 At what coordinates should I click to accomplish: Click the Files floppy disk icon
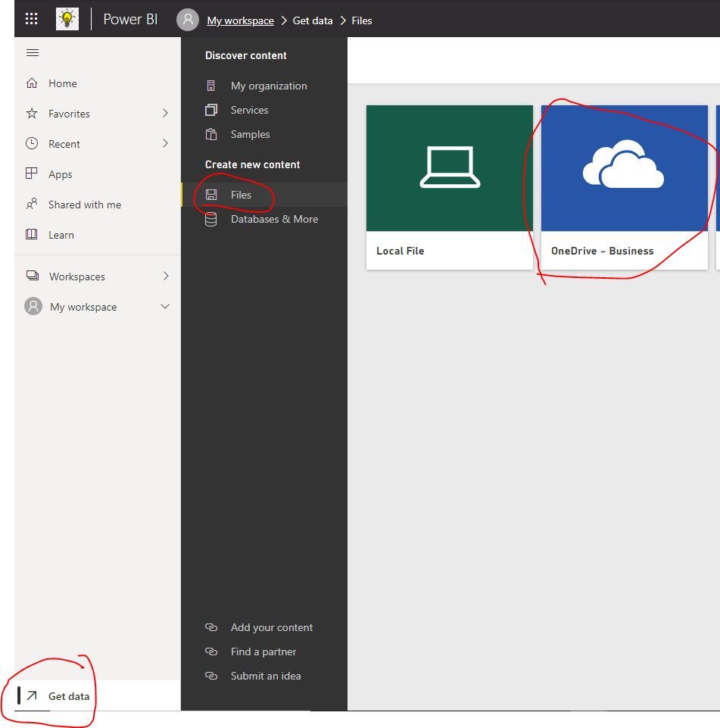coord(211,195)
